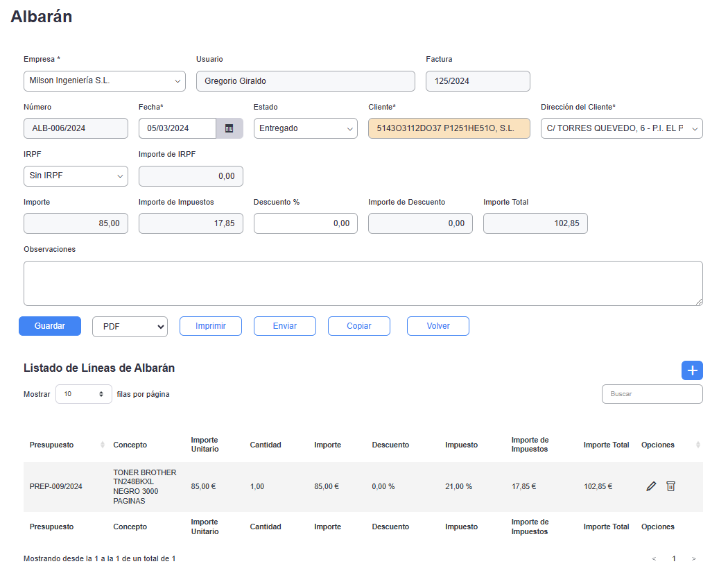Click the pencil edit icon in line row
This screenshot has width=728, height=573.
tap(650, 486)
